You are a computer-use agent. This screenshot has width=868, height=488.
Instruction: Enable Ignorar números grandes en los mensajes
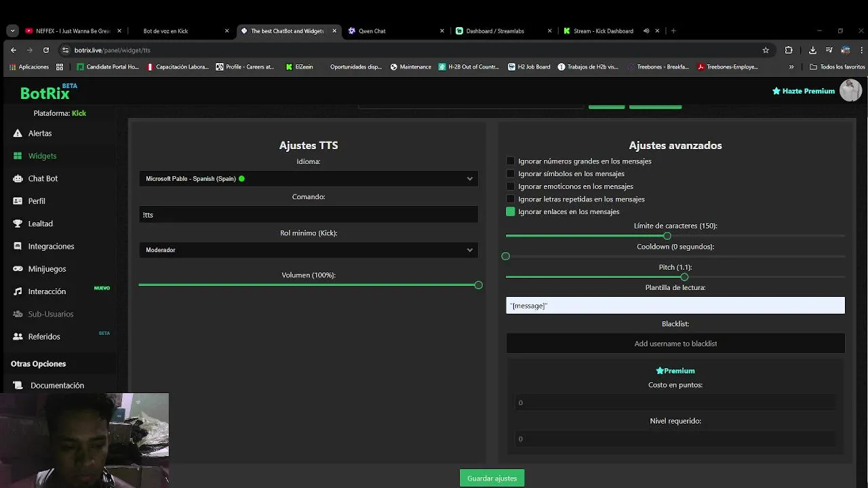pos(511,161)
